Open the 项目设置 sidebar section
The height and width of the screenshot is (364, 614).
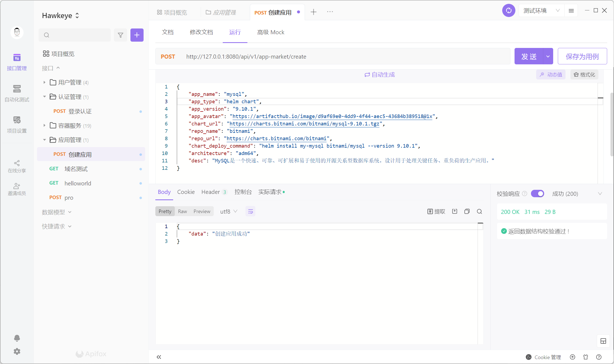click(x=17, y=125)
